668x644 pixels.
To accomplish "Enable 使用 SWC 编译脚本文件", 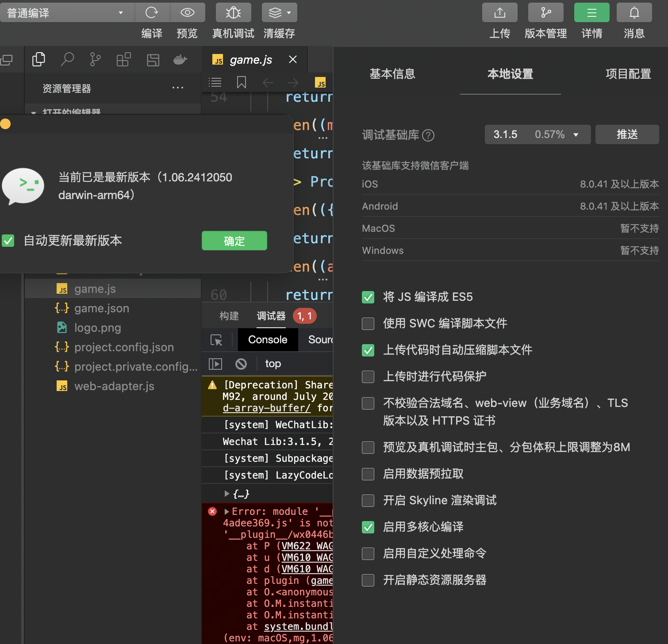I will click(x=368, y=323).
